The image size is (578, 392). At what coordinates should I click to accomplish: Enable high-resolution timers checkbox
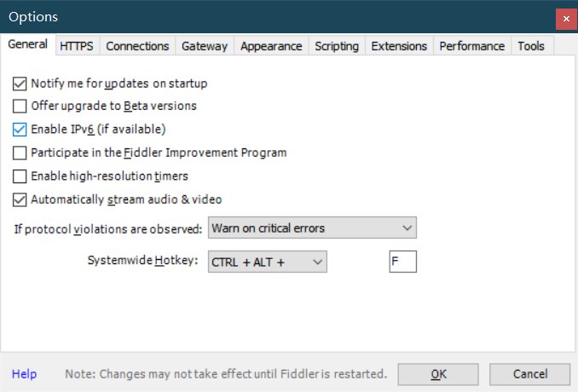(x=20, y=176)
